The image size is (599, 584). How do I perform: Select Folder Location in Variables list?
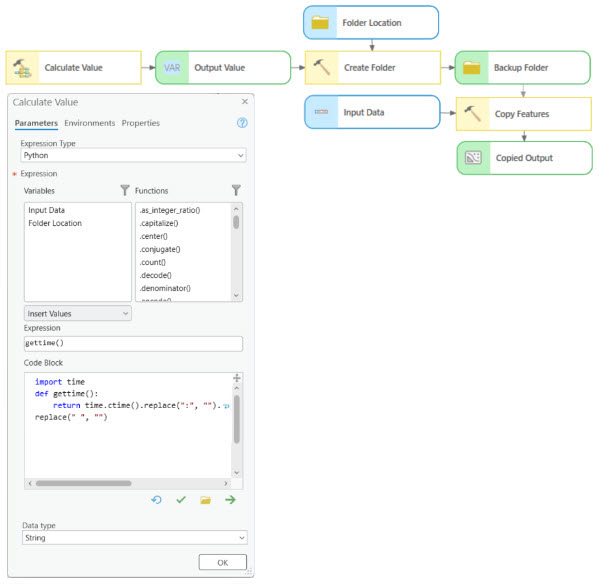[x=55, y=223]
